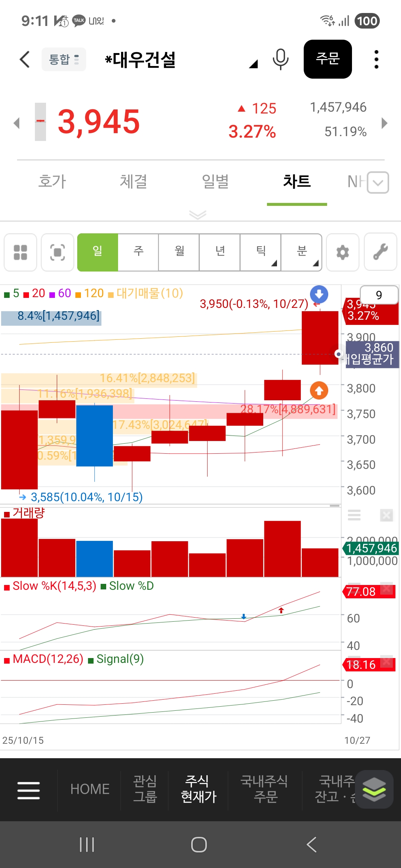The image size is (401, 868).
Task: Tap the green layers floating icon
Action: pos(374,789)
